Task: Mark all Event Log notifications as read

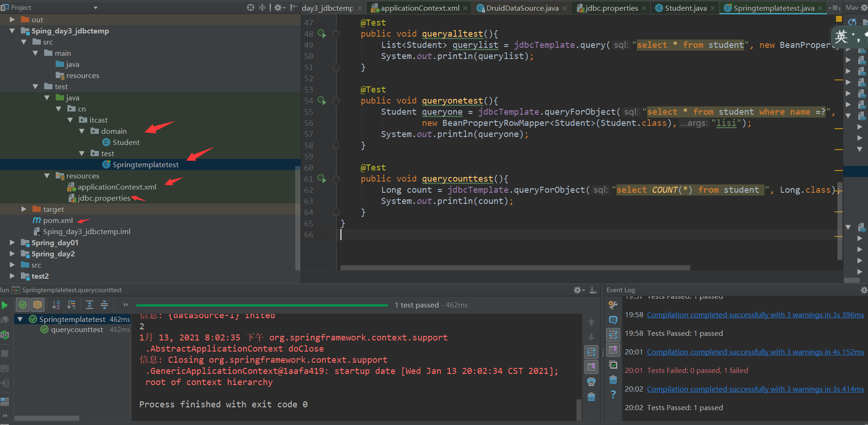Action: (x=613, y=365)
